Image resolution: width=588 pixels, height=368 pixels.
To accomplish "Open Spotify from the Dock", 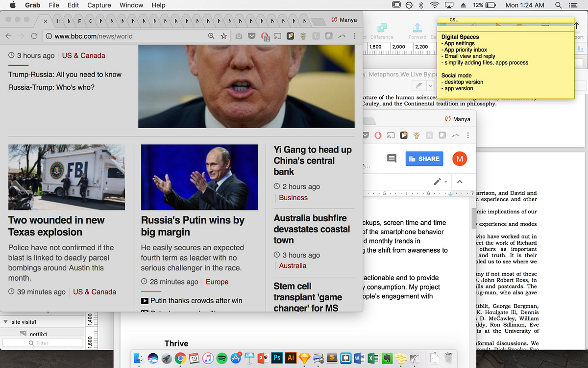I will (221, 358).
